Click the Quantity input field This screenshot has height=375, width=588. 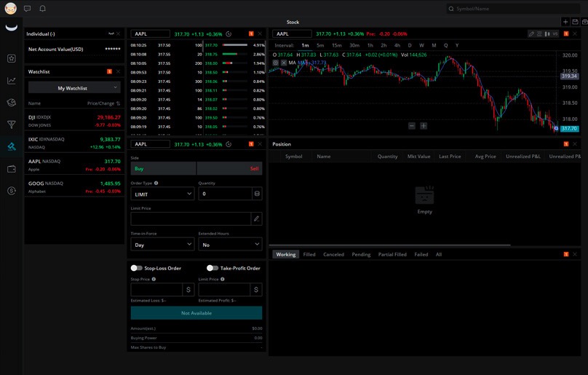226,194
